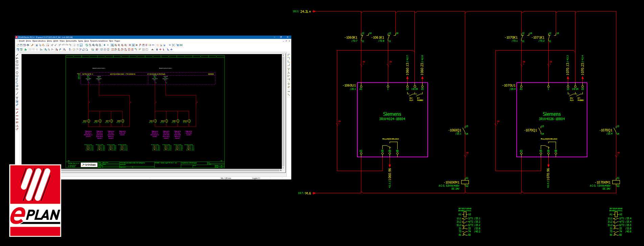Click the Cut (scissors) icon
The width and height of the screenshot is (644, 246).
[x=37, y=45]
